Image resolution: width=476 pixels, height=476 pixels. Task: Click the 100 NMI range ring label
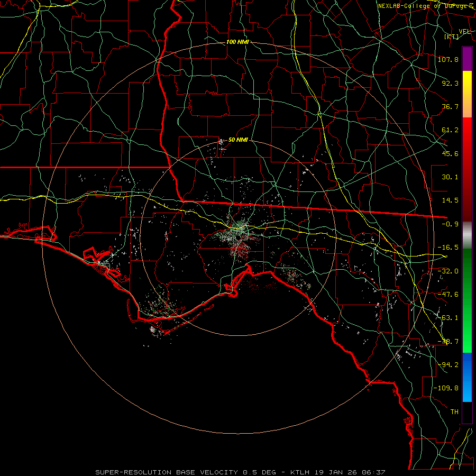237,42
